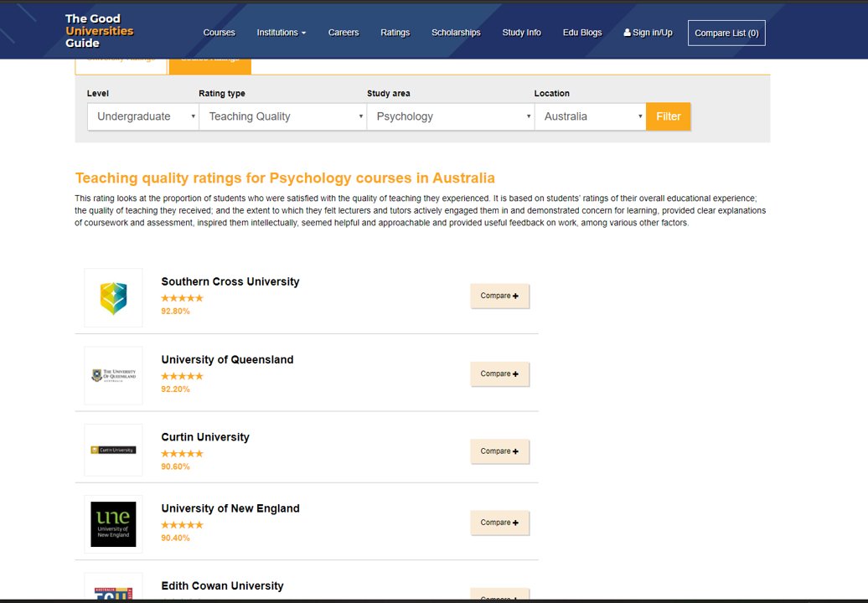
Task: Click The Good Universities Guide logo
Action: coord(99,31)
